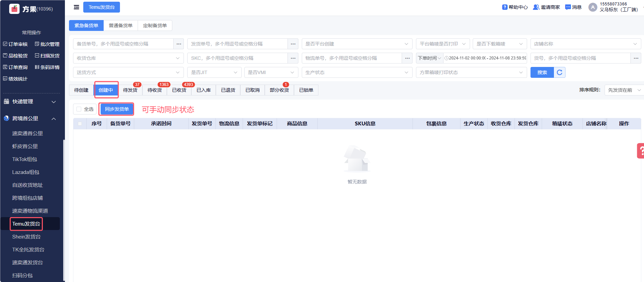The height and width of the screenshot is (282, 644).
Task: Switch to 普通备货单 tab
Action: click(x=121, y=25)
